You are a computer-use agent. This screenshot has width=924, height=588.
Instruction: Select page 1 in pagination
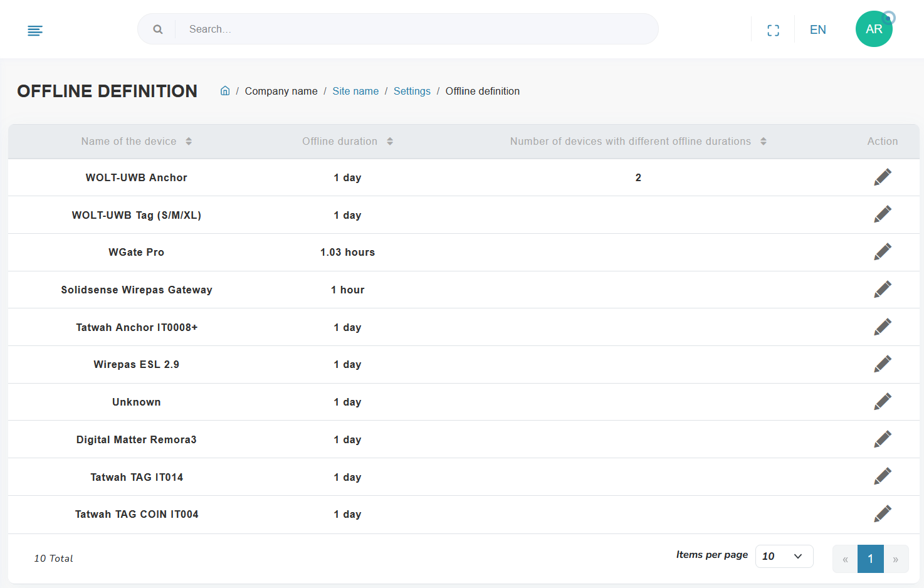(x=871, y=559)
